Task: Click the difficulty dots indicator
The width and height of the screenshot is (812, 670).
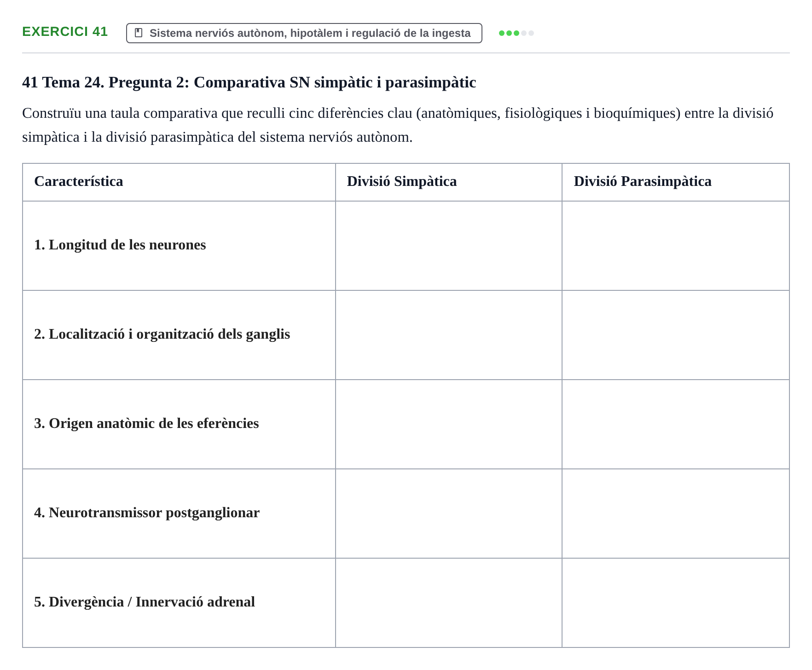Action: tap(516, 33)
